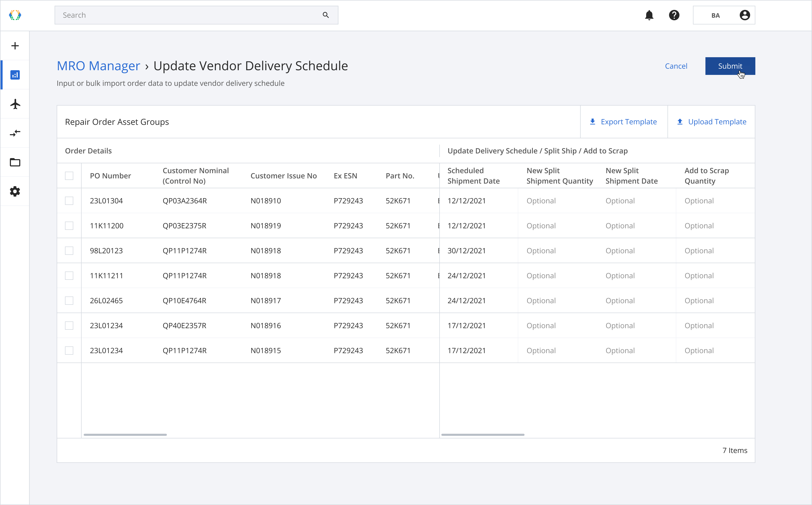Click the Update Delivery Schedule horizontal scrollbar

(483, 435)
